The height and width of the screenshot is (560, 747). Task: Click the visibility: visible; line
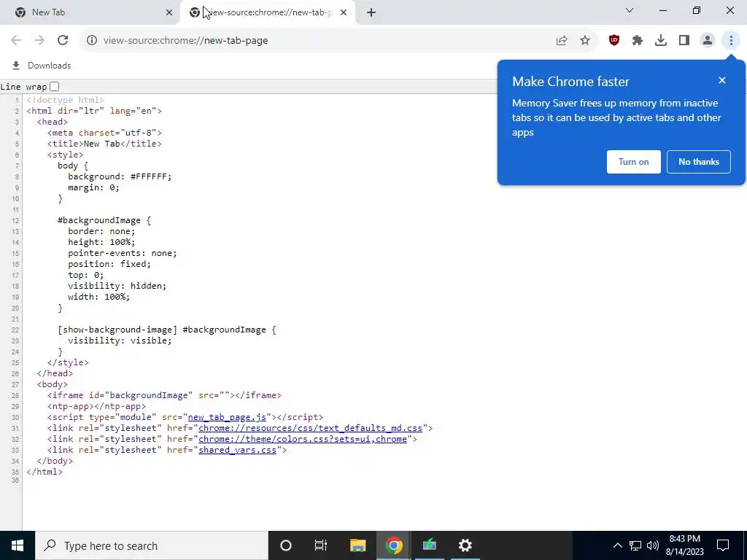(120, 341)
